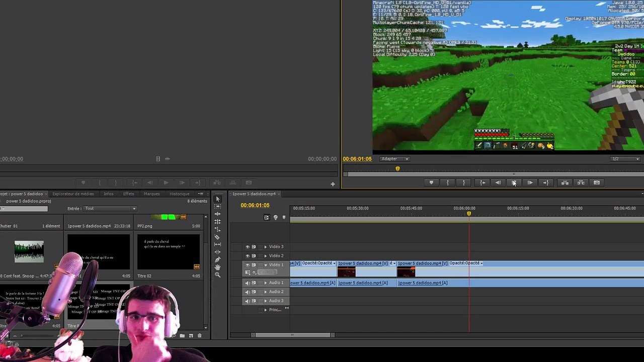The width and height of the screenshot is (644, 362).
Task: Click the yellow timeline timecode 00:06:01:05
Action: tap(255, 205)
